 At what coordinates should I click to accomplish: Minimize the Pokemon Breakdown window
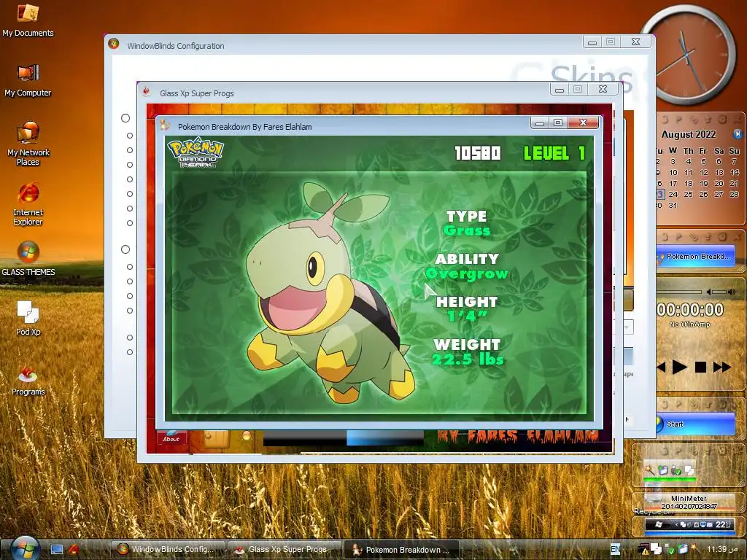(x=540, y=122)
